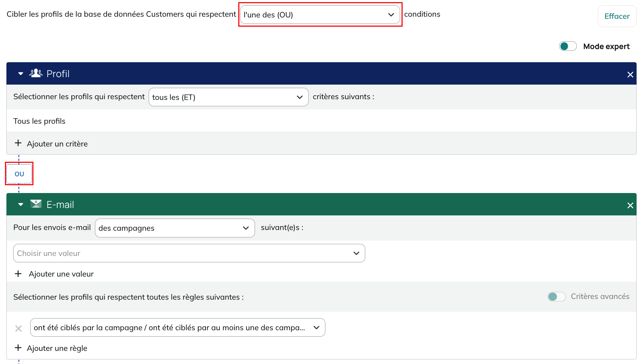Enable the Critères avancés toggle
This screenshot has width=643, height=364.
[557, 296]
